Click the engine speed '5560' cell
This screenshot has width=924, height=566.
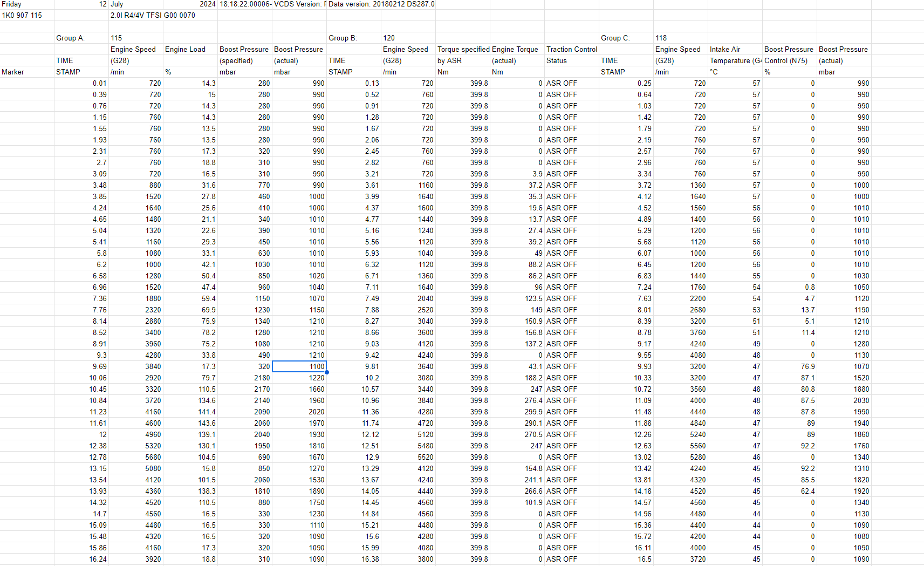681,446
